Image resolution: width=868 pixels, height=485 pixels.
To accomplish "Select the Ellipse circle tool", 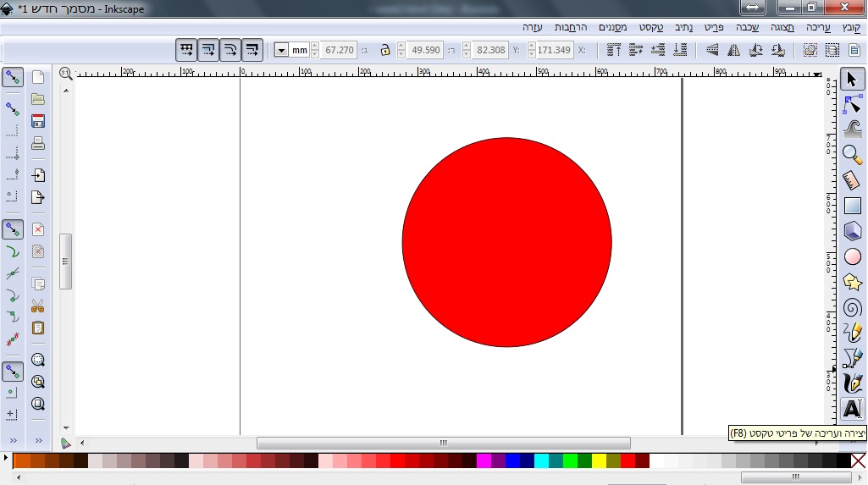I will click(852, 257).
